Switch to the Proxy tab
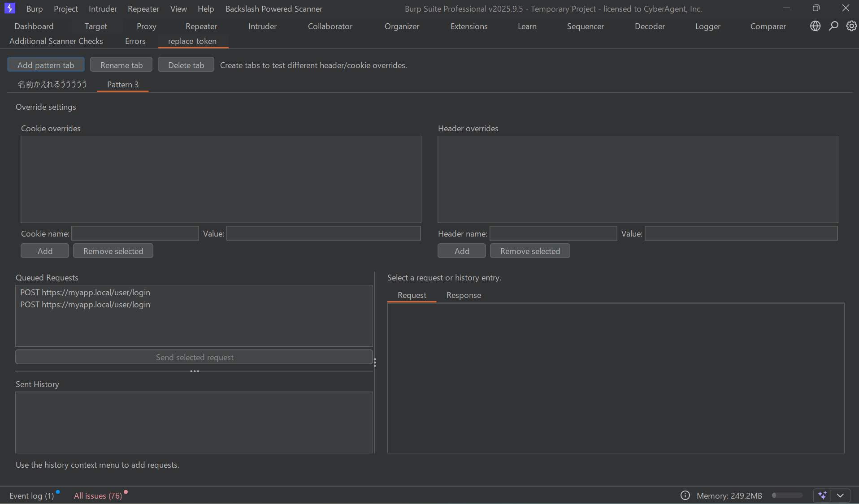This screenshot has height=504, width=859. point(147,26)
